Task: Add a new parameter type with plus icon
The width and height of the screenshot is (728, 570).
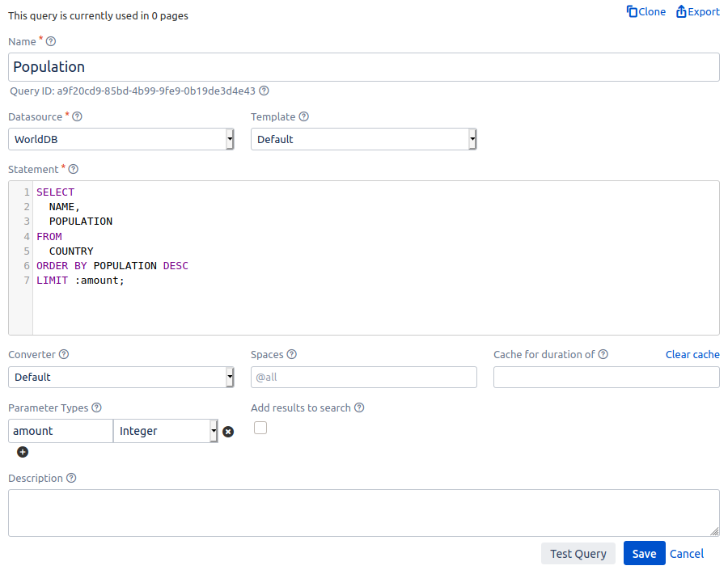Action: [x=23, y=452]
